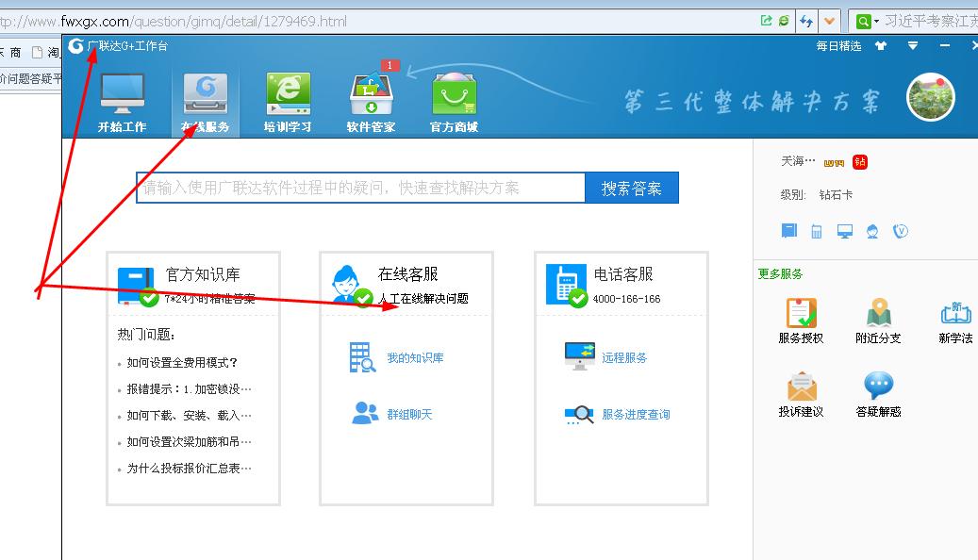Click the browser address bar URL

click(174, 21)
